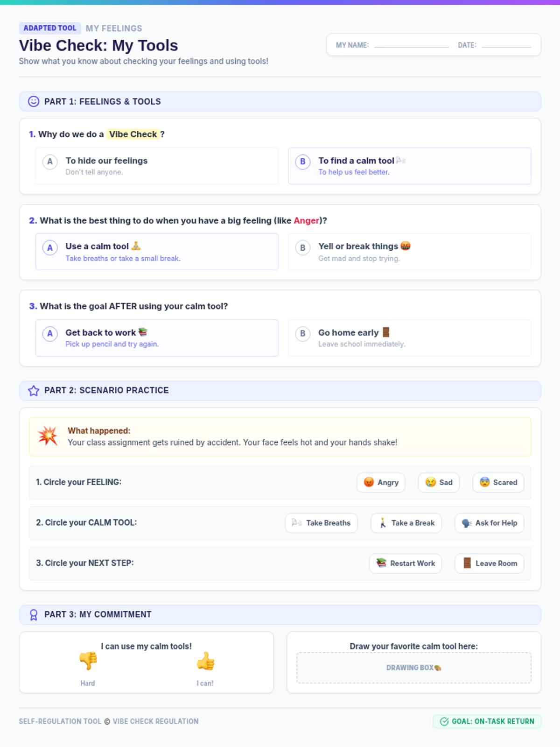Circle the Take Breaths calm tool
This screenshot has width=560, height=747.
321,523
